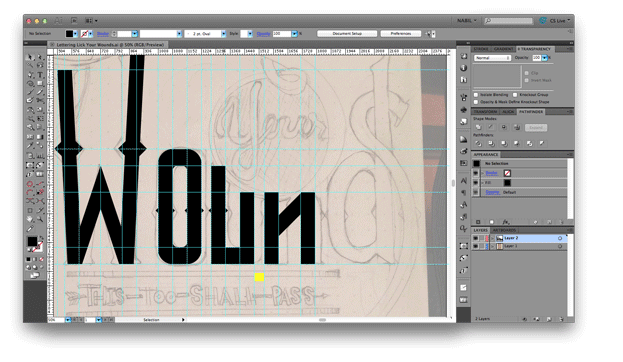623x362 pixels.
Task: Open the control bar Opacity dropdown arrow
Action: coord(294,34)
